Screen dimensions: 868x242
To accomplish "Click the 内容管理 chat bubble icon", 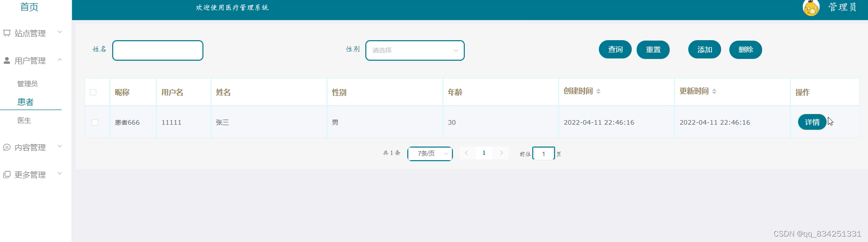I will [7, 147].
